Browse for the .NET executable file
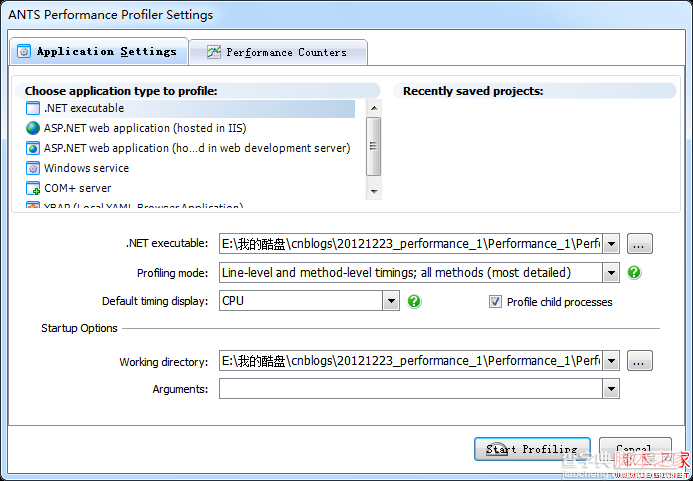The image size is (693, 481). pyautogui.click(x=640, y=244)
